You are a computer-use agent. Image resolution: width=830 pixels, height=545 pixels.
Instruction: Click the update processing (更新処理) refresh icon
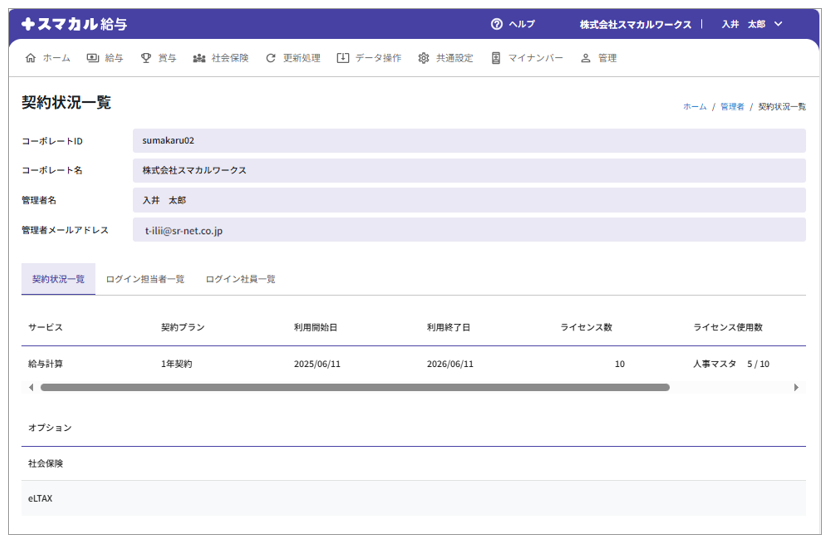(x=271, y=58)
